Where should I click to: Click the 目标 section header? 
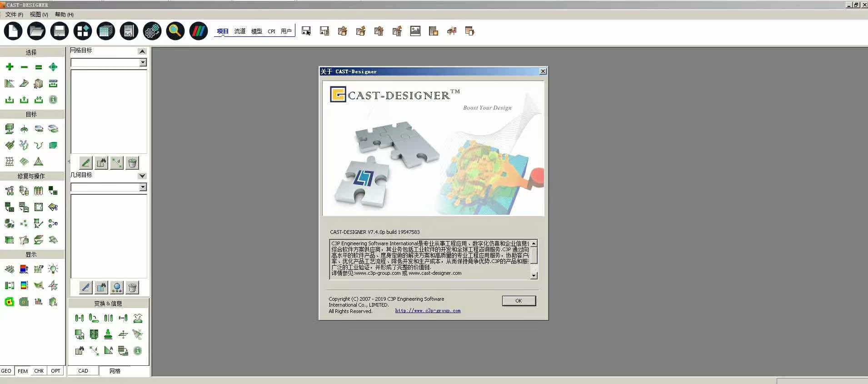pyautogui.click(x=31, y=114)
